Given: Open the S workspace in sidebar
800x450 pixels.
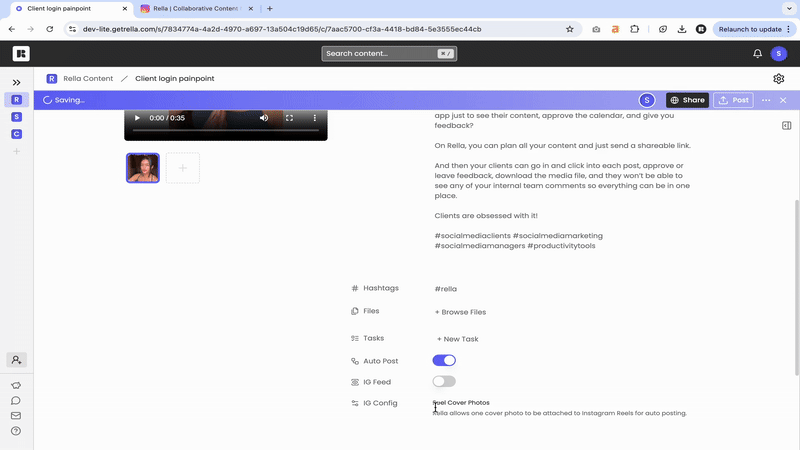Looking at the screenshot, I should (x=16, y=117).
